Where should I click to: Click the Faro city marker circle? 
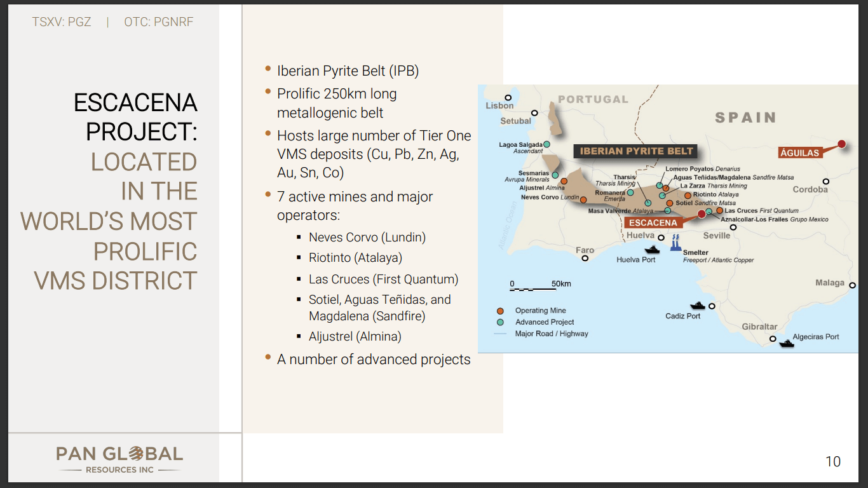point(585,259)
